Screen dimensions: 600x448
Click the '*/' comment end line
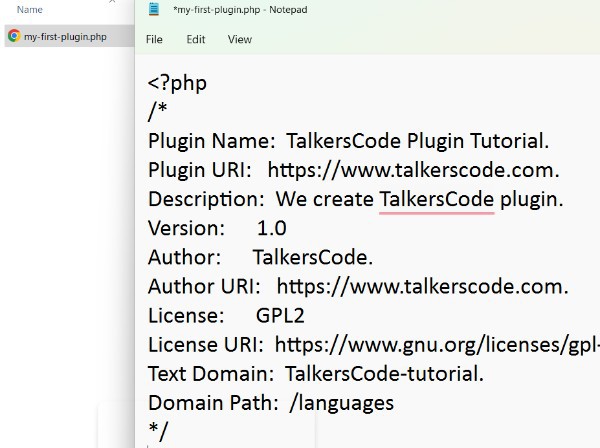(158, 431)
